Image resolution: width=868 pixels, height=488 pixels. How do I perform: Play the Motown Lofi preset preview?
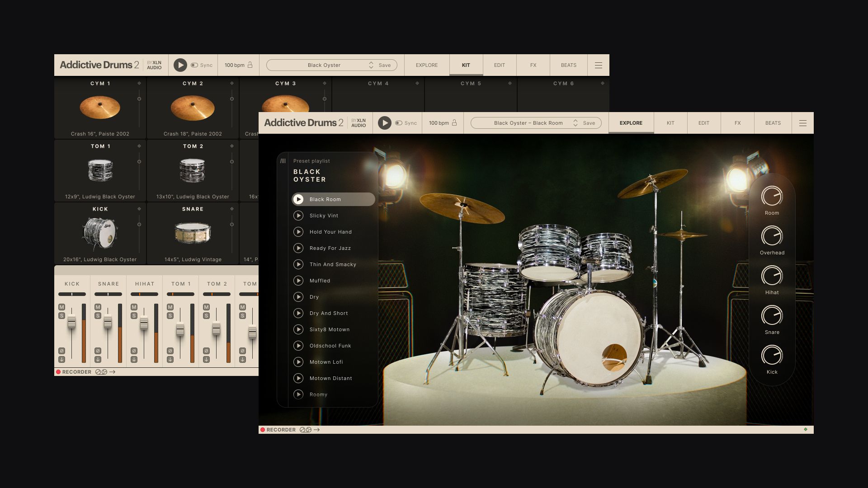click(298, 362)
